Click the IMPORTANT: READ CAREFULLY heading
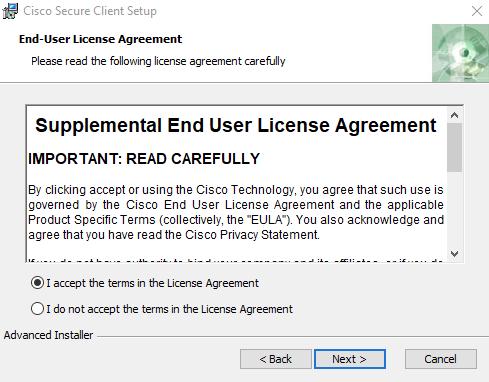The width and height of the screenshot is (489, 382). click(x=144, y=159)
